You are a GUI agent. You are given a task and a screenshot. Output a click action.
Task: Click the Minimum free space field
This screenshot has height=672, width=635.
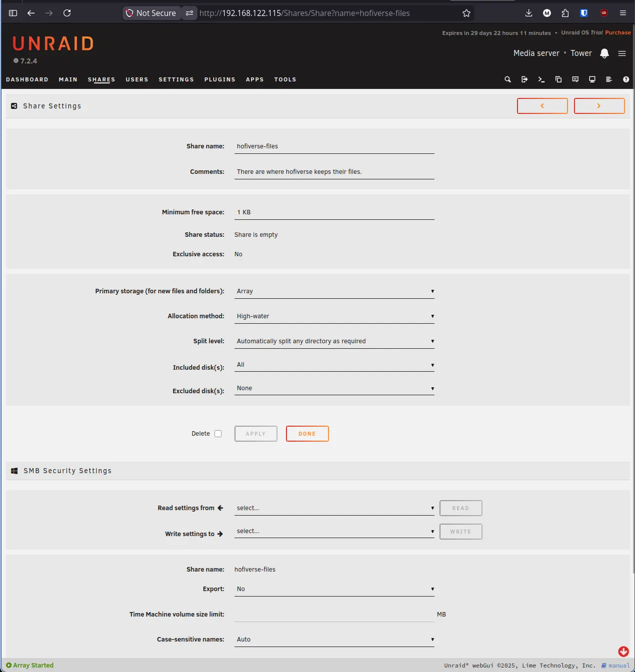[x=334, y=212]
